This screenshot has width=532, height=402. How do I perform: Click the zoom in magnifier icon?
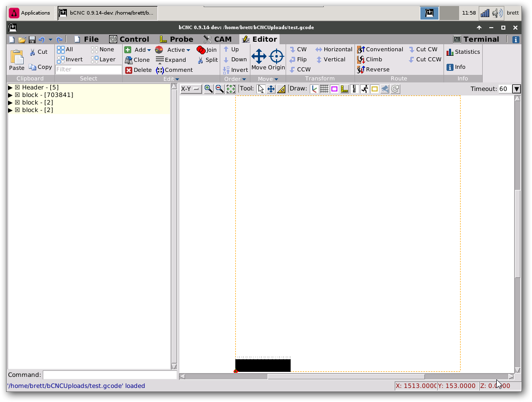tap(208, 89)
